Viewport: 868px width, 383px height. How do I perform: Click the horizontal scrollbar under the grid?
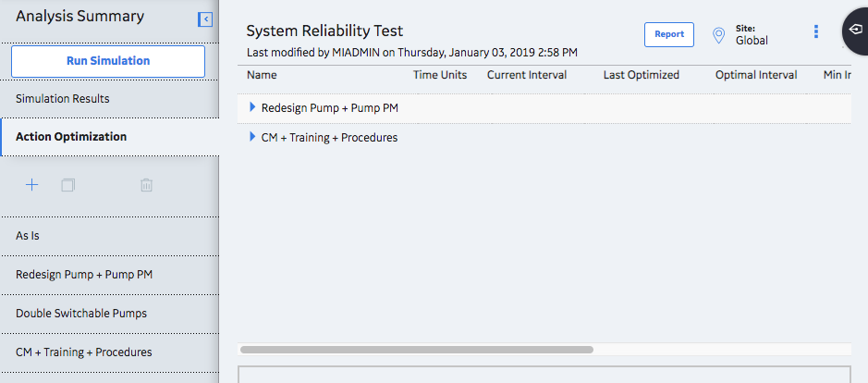[x=416, y=350]
